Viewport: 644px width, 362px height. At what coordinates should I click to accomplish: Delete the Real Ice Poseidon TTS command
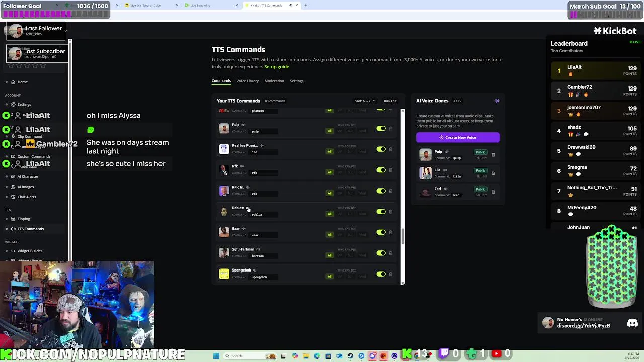pos(391,149)
